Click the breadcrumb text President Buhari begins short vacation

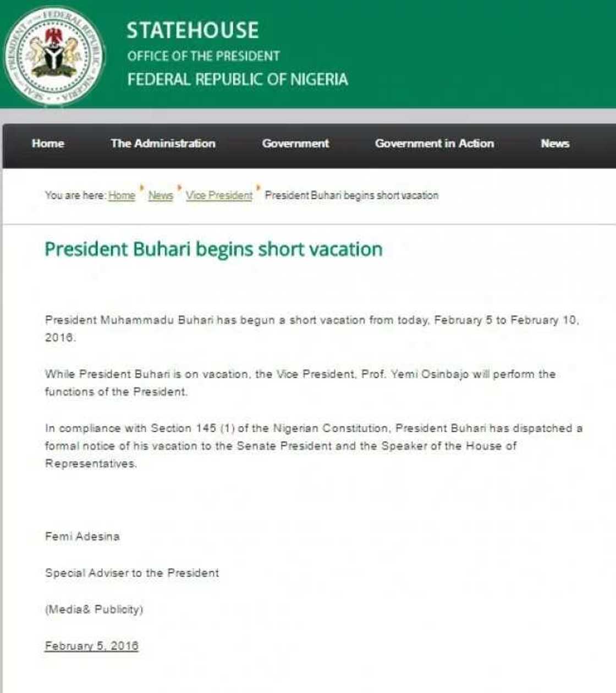[351, 195]
